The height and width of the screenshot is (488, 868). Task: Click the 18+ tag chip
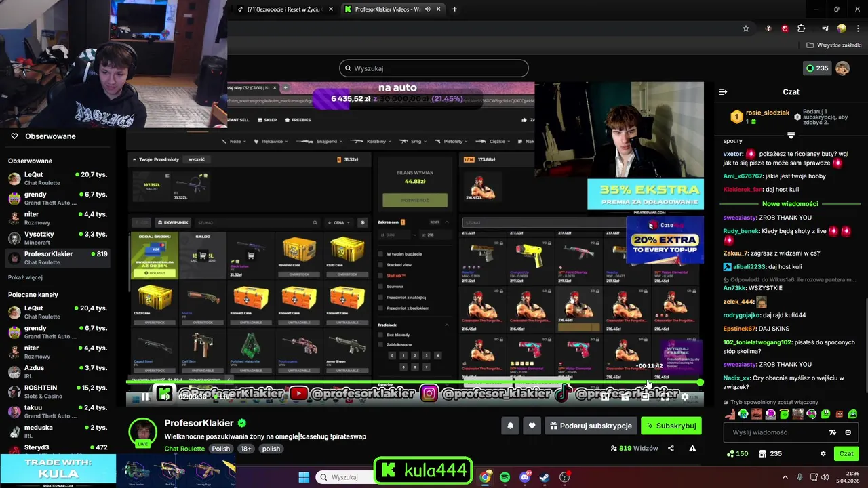(x=246, y=449)
